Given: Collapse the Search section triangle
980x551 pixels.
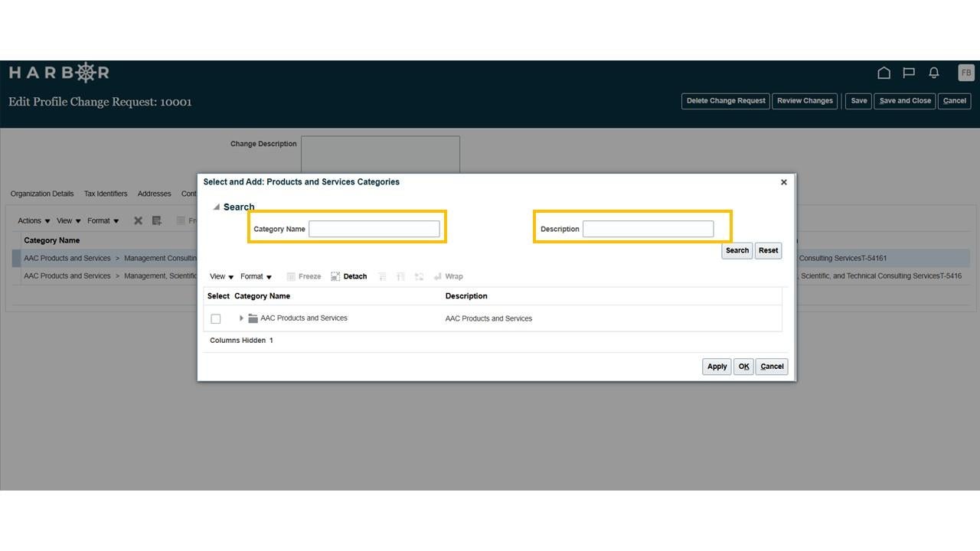Looking at the screenshot, I should (x=217, y=207).
